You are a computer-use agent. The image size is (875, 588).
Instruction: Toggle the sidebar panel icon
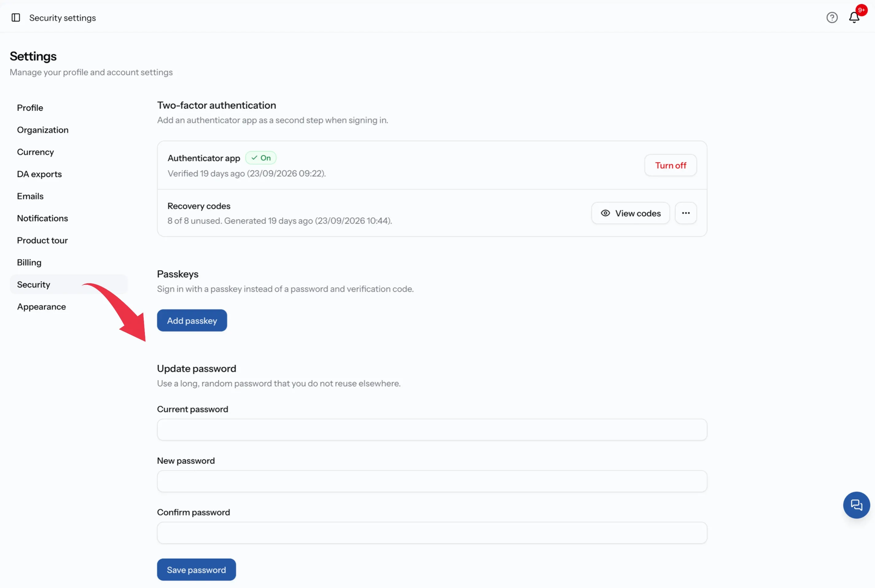16,17
